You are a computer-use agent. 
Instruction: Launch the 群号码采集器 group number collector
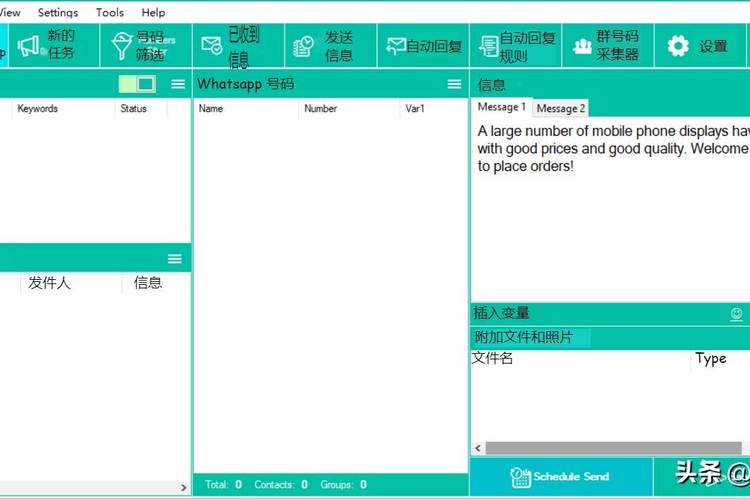(x=608, y=46)
